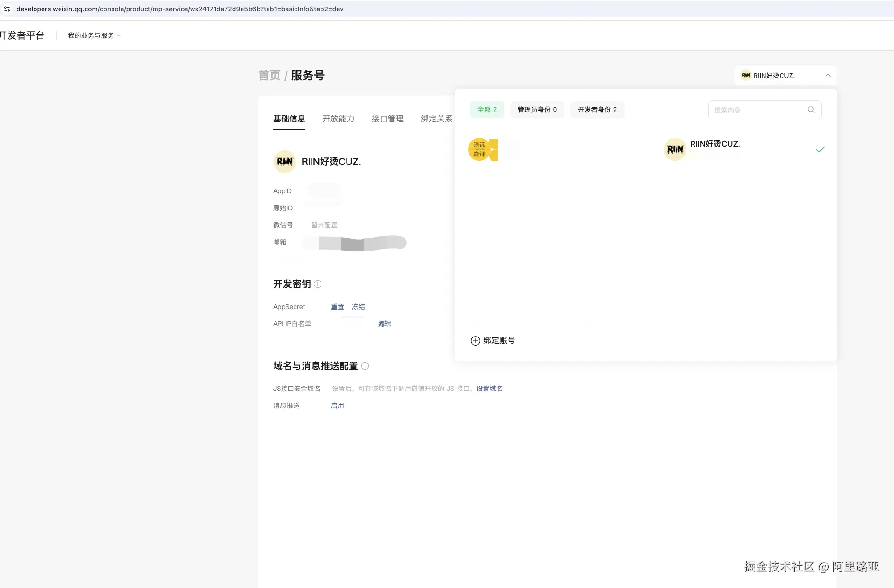Open the 绑定关系 tab
Viewport: 894px width, 588px height.
(437, 119)
